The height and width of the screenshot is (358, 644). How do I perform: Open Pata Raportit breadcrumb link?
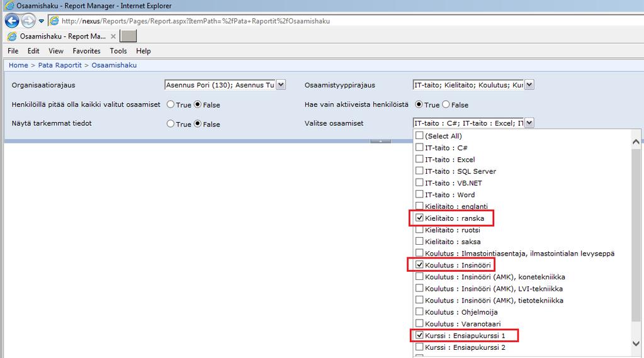tap(60, 65)
